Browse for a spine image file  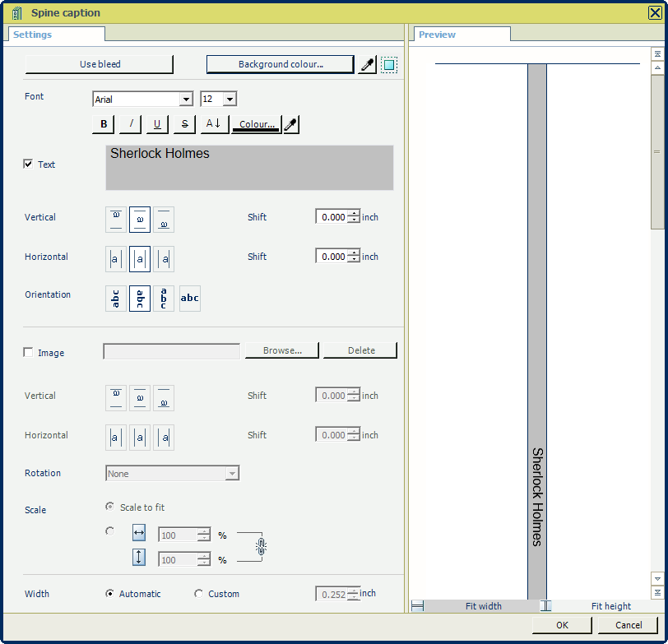click(282, 350)
